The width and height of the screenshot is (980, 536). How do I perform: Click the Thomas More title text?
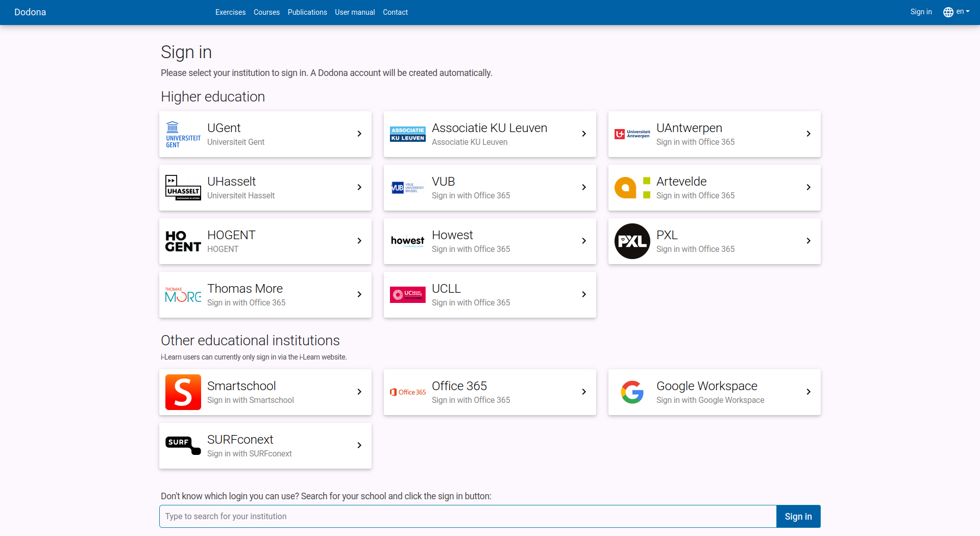245,289
